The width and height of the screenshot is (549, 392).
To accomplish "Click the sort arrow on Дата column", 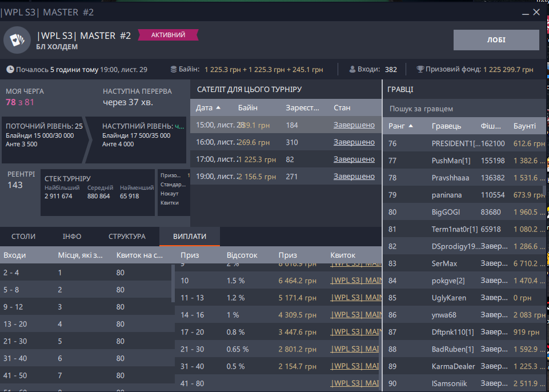I will click(x=218, y=107).
